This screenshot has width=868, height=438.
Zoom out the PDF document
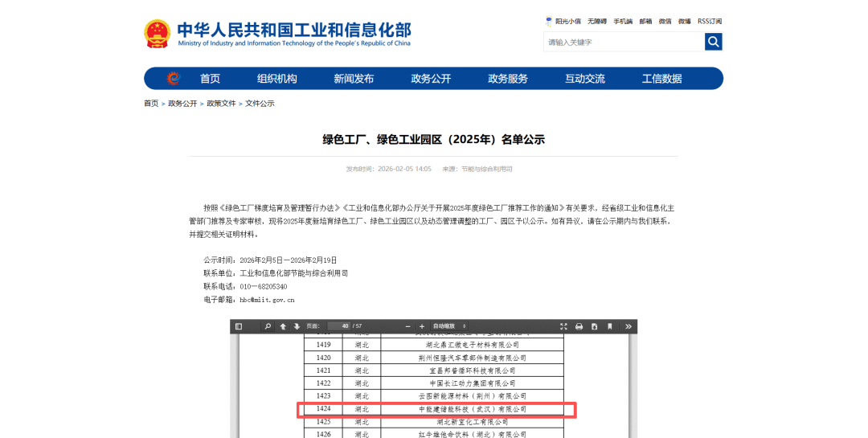point(408,326)
